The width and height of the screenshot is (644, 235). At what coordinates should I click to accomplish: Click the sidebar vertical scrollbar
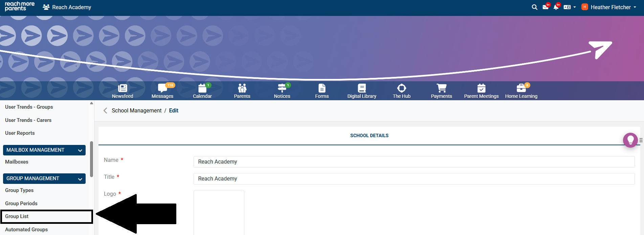tap(91, 159)
